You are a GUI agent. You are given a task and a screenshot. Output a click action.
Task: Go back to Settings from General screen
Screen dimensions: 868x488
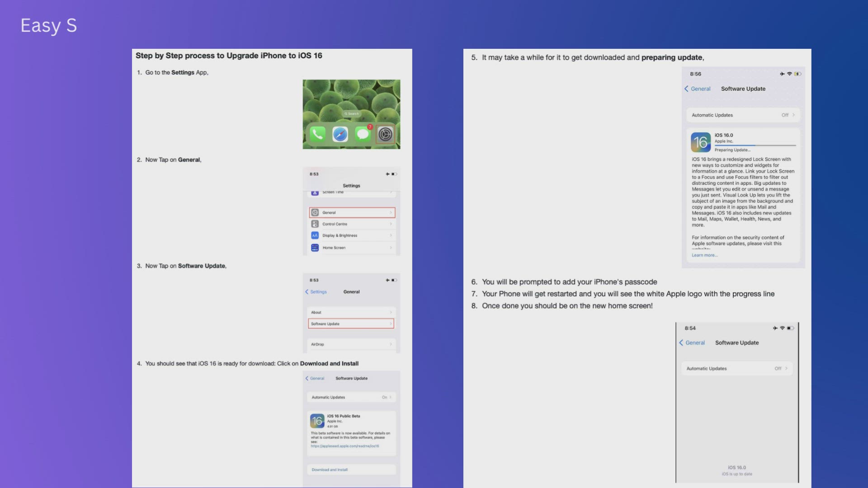[x=316, y=292]
